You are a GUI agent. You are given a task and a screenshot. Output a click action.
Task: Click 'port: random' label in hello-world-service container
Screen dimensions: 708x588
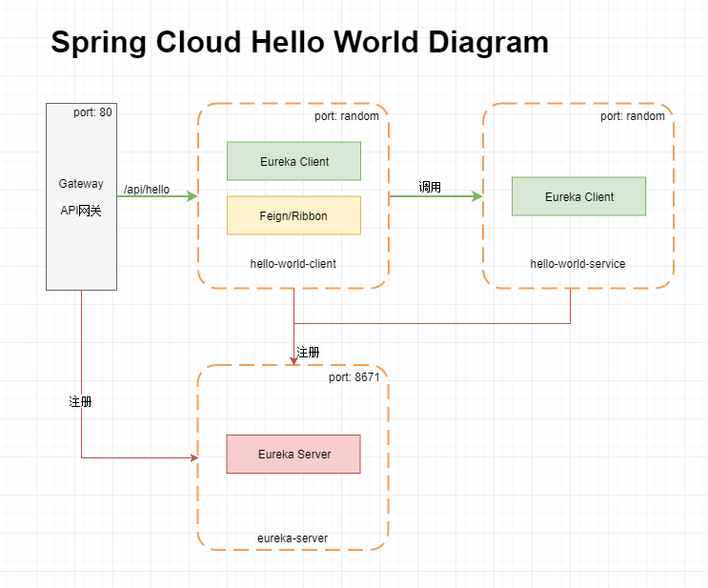click(633, 116)
